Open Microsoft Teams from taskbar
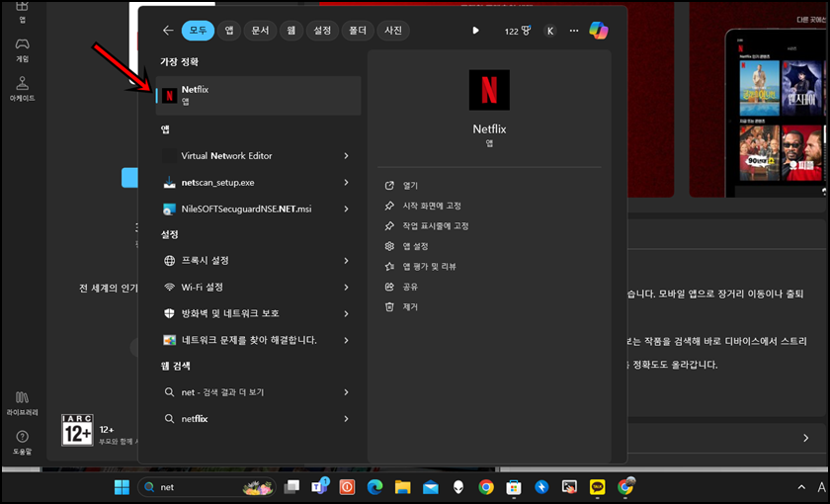The image size is (830, 504). (x=320, y=486)
